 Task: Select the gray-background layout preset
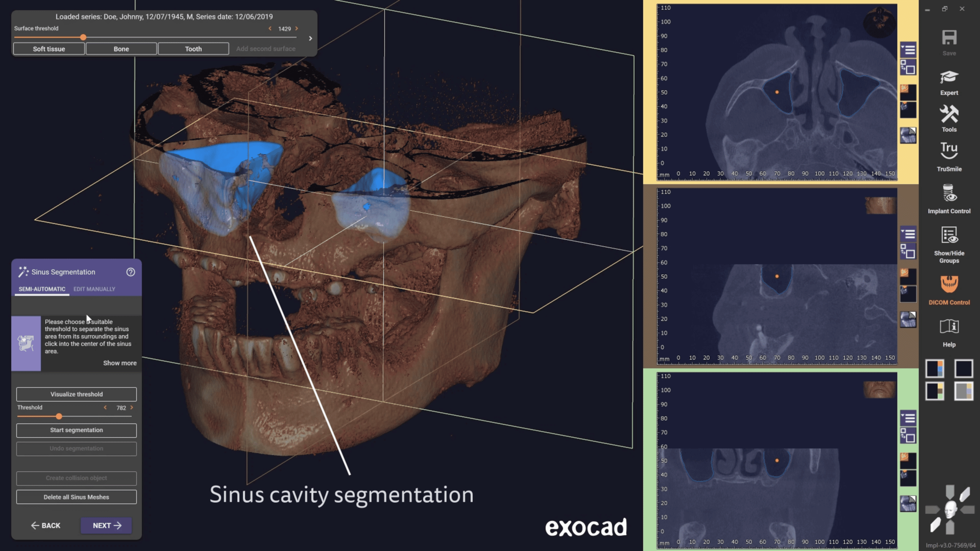click(x=963, y=391)
